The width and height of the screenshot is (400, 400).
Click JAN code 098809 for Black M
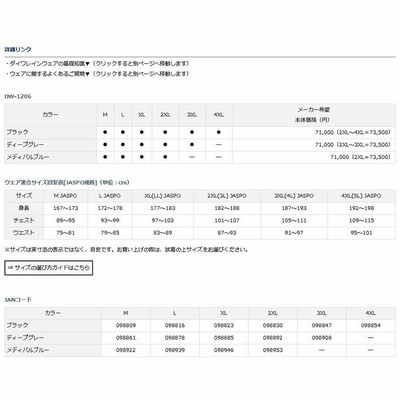126,325
